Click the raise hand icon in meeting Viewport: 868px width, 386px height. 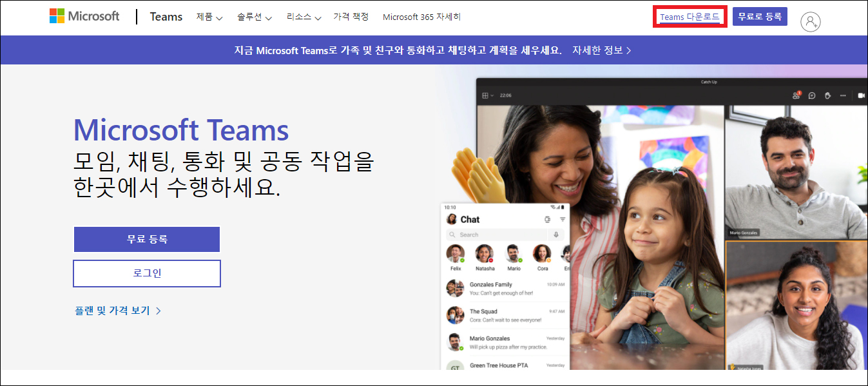click(827, 95)
